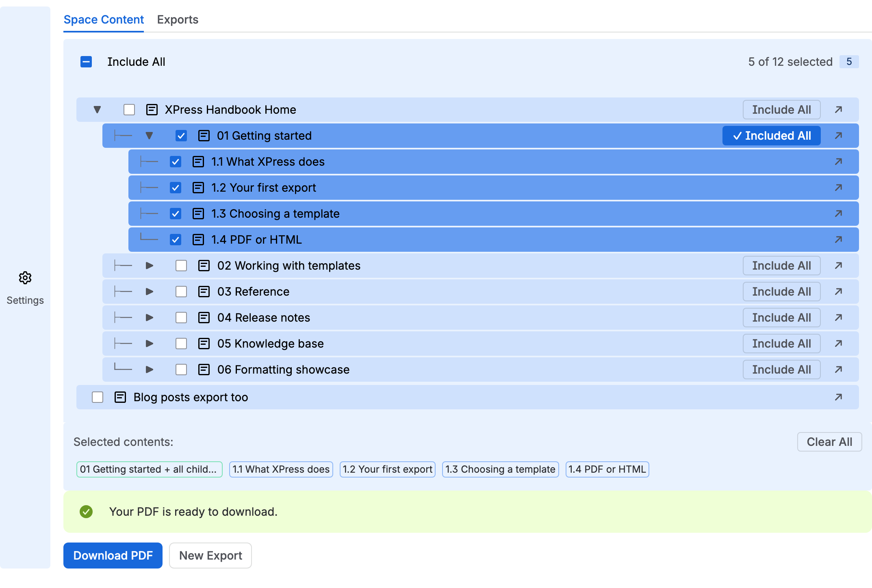Open Blog posts export too external arrow
The image size is (872, 588).
(x=838, y=397)
